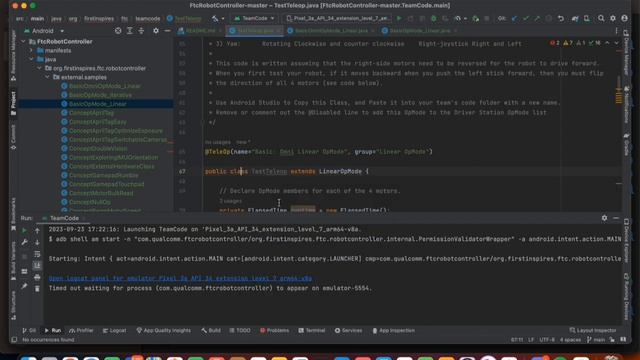Open IDE settings gear in the top toolbar
The width and height of the screenshot is (640, 360).
613,18
